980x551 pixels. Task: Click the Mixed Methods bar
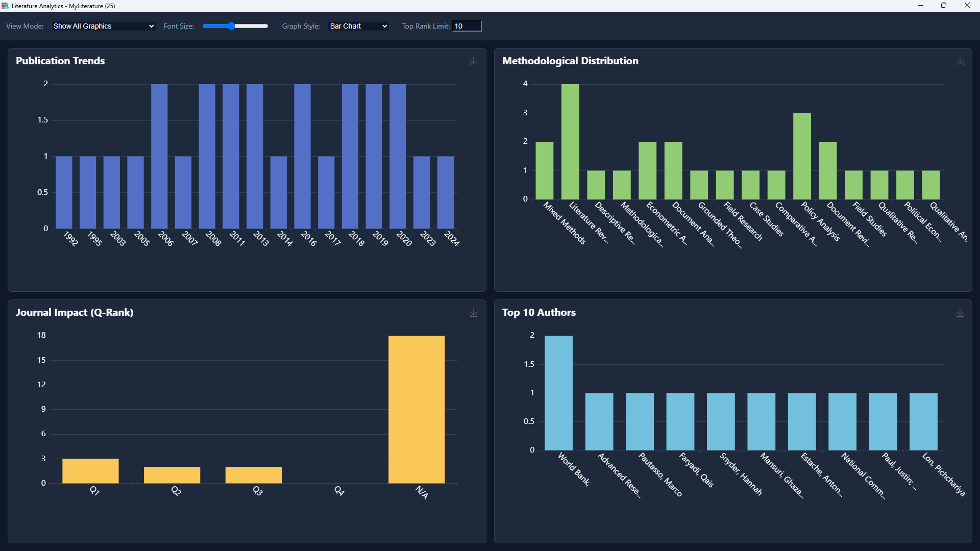(x=544, y=170)
